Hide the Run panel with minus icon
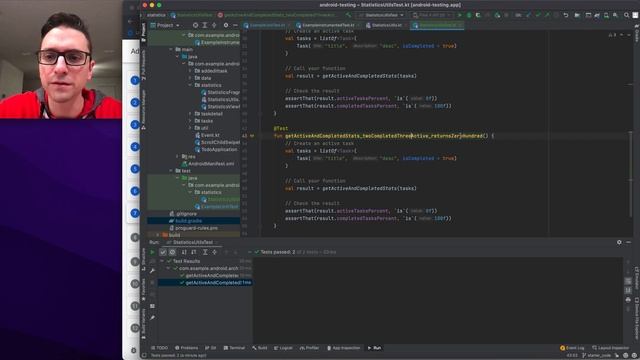 629,242
